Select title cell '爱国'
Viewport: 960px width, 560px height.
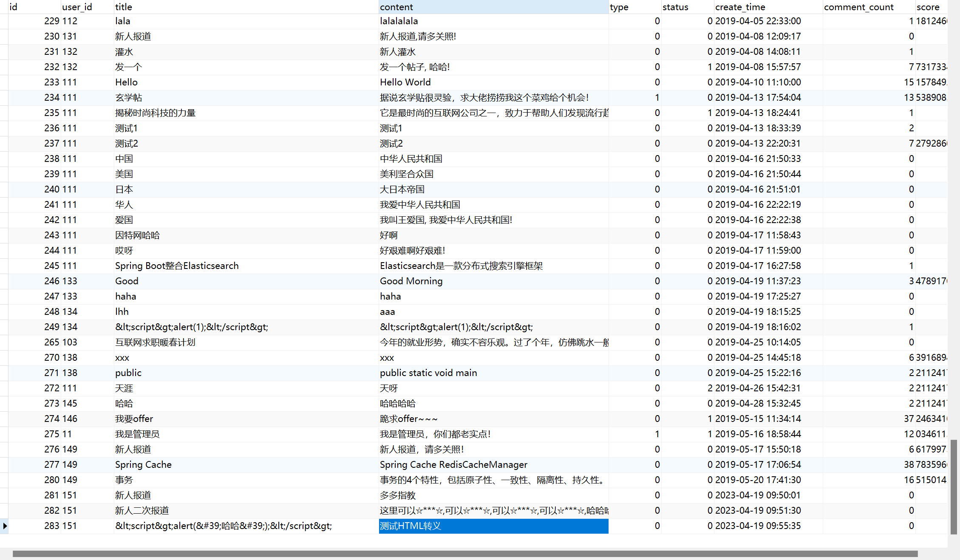click(246, 220)
